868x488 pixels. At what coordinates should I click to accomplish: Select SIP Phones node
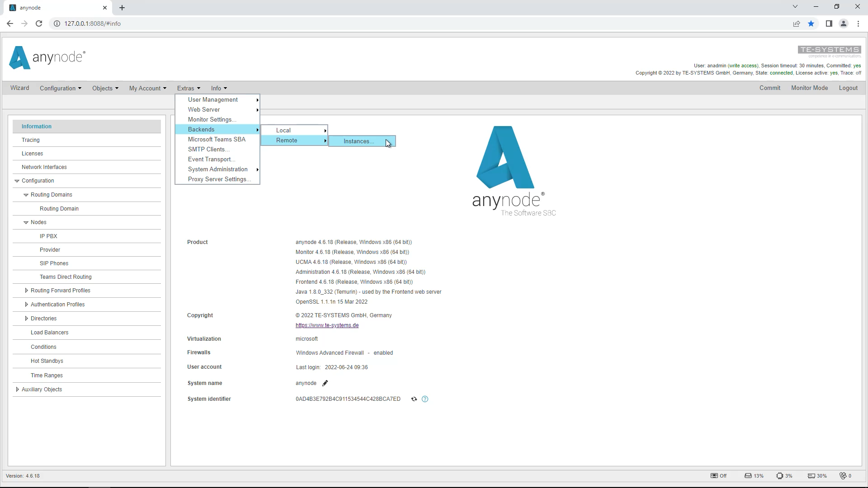point(87,263)
